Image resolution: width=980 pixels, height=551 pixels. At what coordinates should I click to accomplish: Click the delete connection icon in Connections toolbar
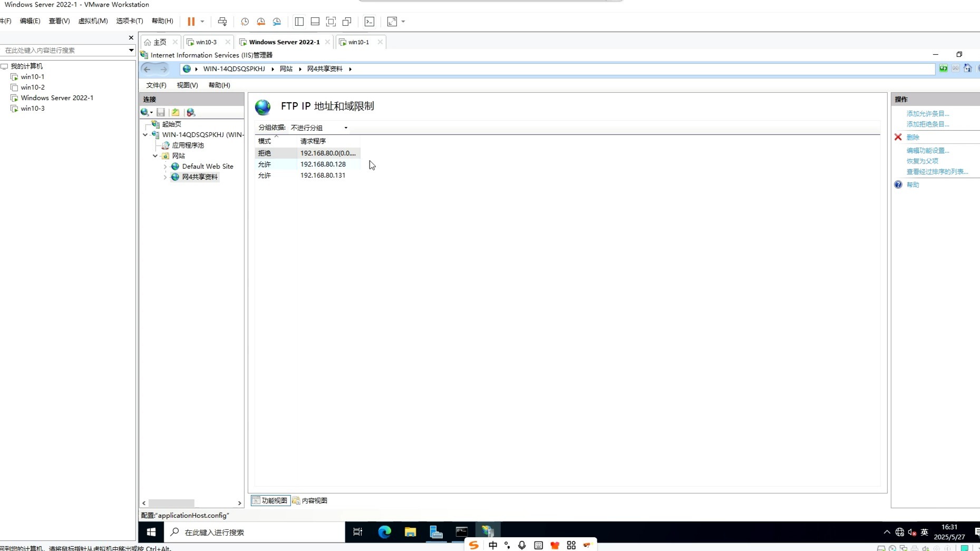191,112
